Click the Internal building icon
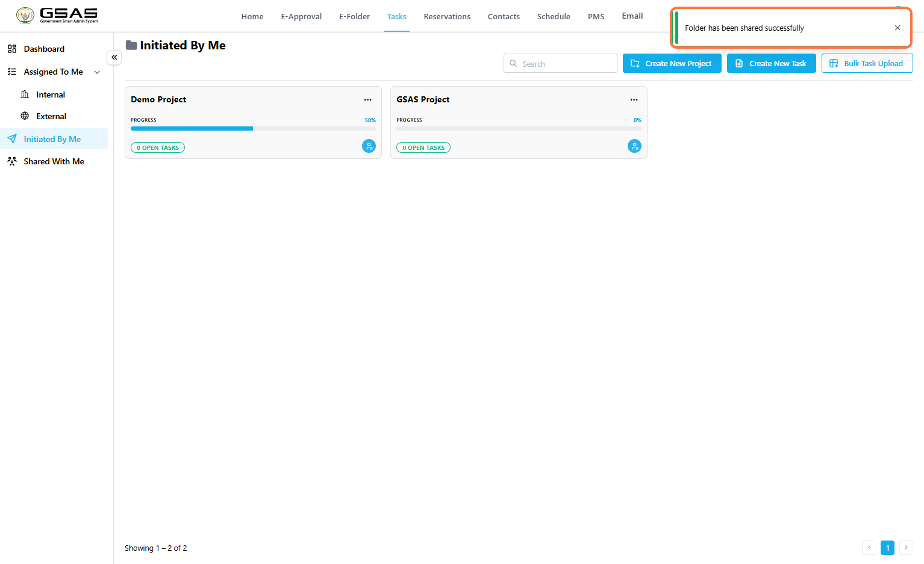The image size is (924, 564). (25, 95)
